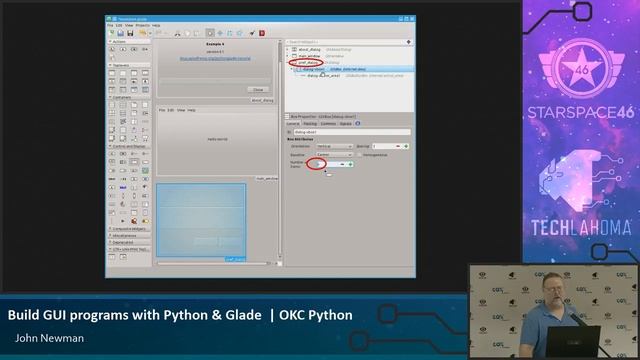
Task: Switch to the Signals properties tab
Action: 345,123
